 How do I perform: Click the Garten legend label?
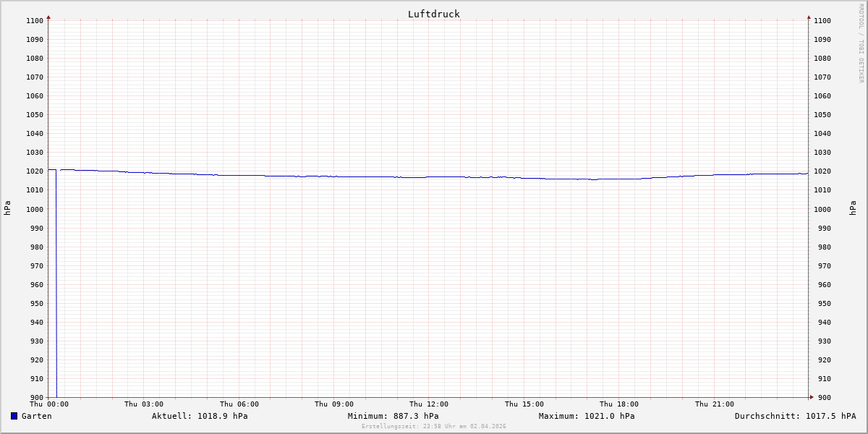36,416
